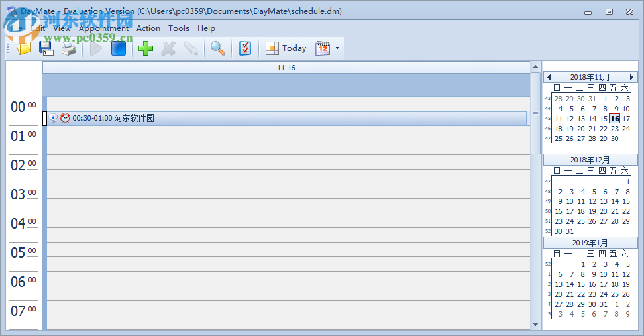Click the all-day event area below 11-16
644x336 pixels.
pyautogui.click(x=286, y=85)
